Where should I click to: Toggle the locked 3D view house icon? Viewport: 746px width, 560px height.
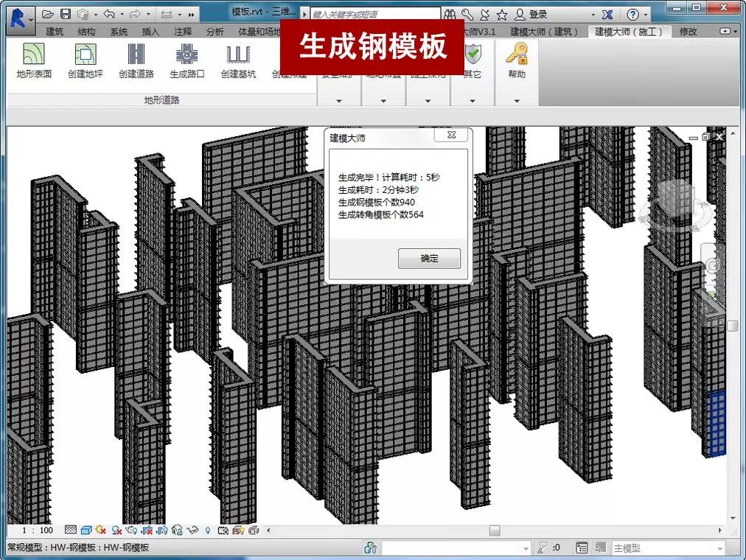pos(177,530)
